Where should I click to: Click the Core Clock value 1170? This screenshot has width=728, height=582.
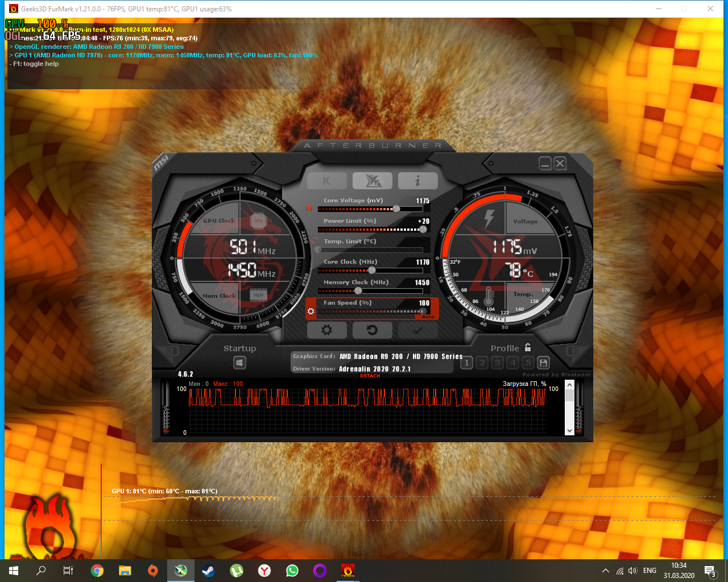[423, 262]
